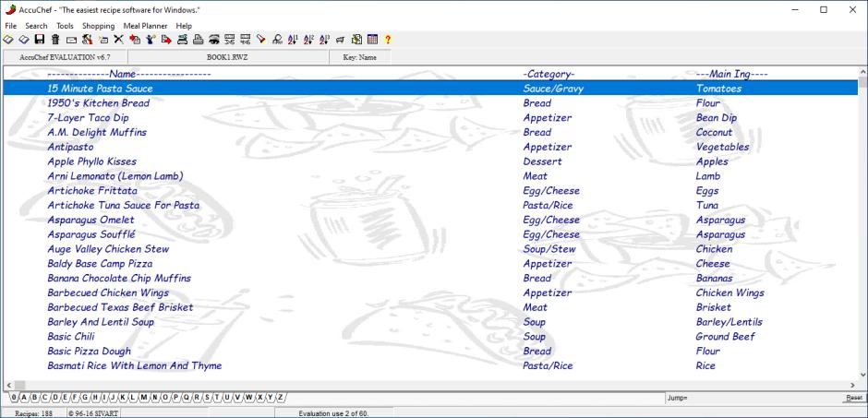Click the red arrow export page icon
This screenshot has height=418, width=868.
click(166, 40)
